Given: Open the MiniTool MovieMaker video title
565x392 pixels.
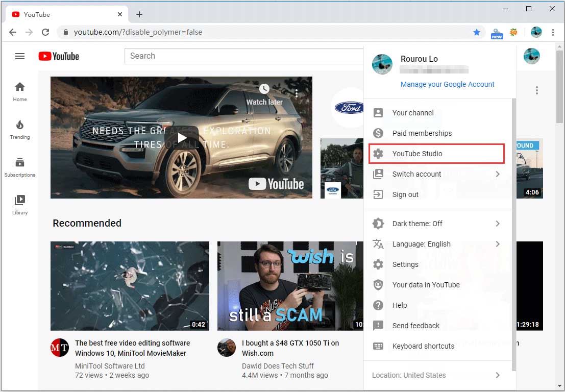Looking at the screenshot, I should point(132,348).
